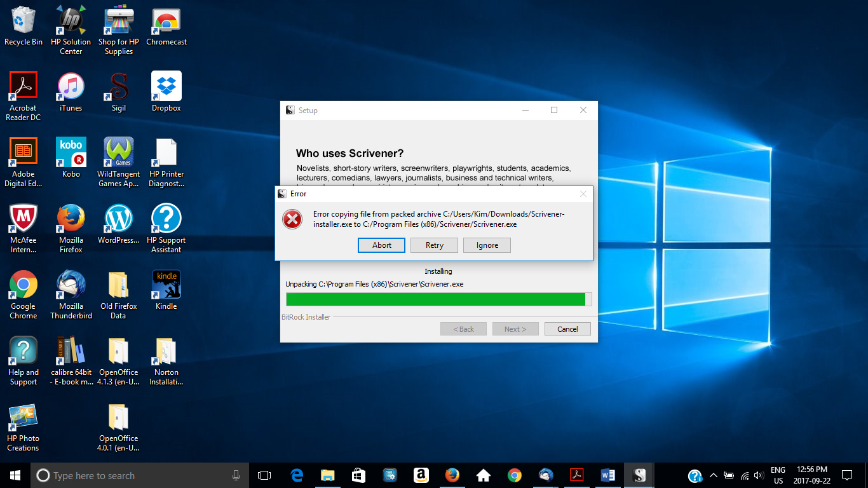Open the Windows Start menu
The image size is (868, 488).
tap(15, 475)
